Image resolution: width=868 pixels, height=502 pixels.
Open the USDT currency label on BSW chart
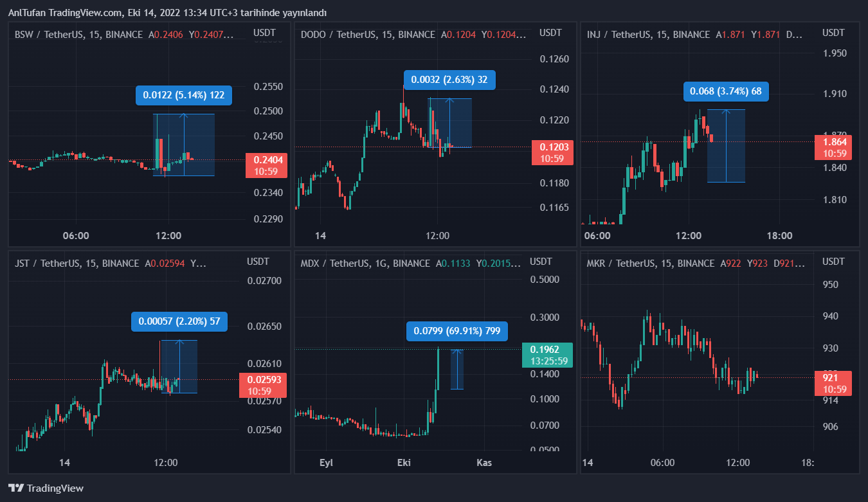coord(264,33)
